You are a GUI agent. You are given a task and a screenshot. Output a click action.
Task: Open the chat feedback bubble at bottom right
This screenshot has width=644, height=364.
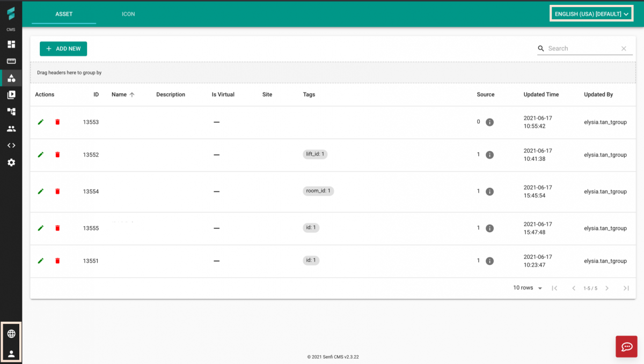click(626, 346)
